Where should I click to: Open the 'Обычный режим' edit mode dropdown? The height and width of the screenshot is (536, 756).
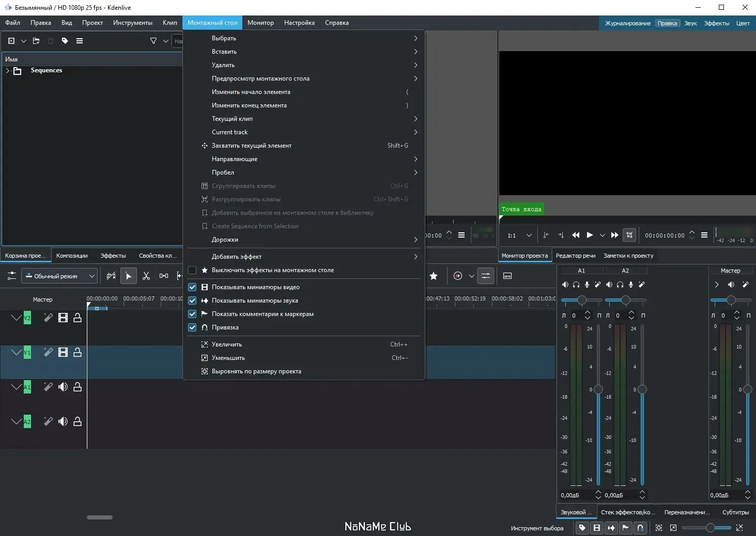pos(59,276)
